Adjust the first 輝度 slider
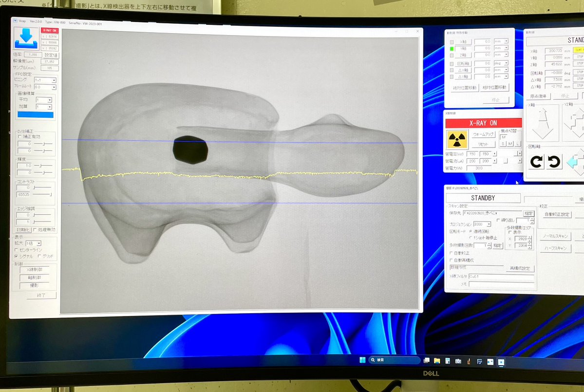 [43, 165]
